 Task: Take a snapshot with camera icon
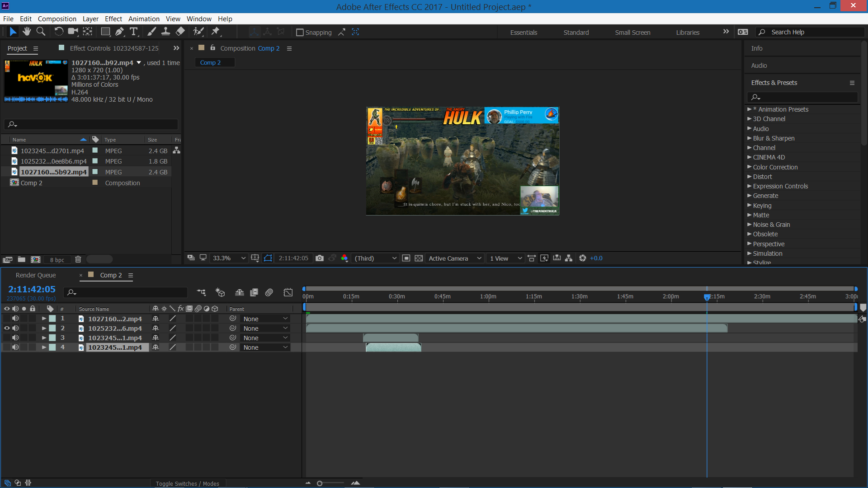tap(320, 258)
